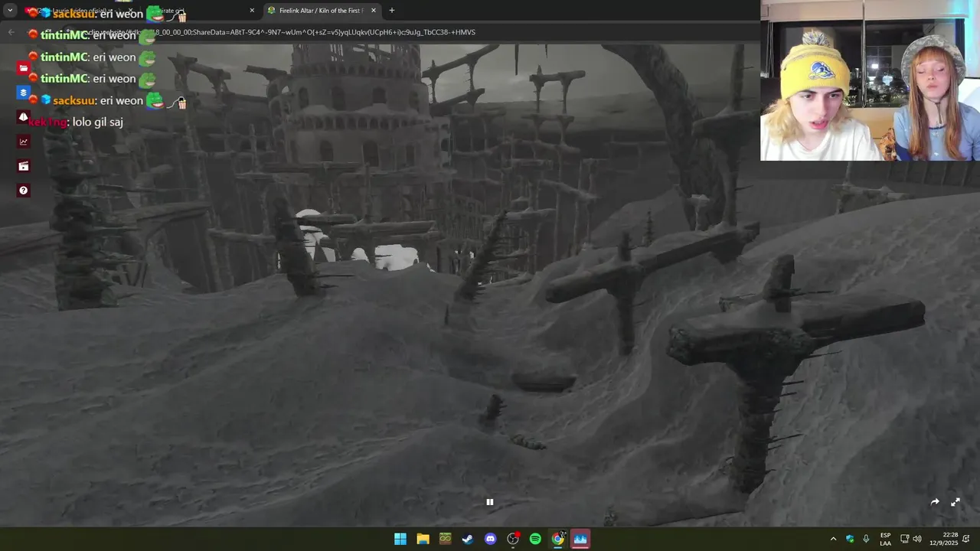This screenshot has width=980, height=551.
Task: Click the microphone tray icon
Action: pos(866,539)
